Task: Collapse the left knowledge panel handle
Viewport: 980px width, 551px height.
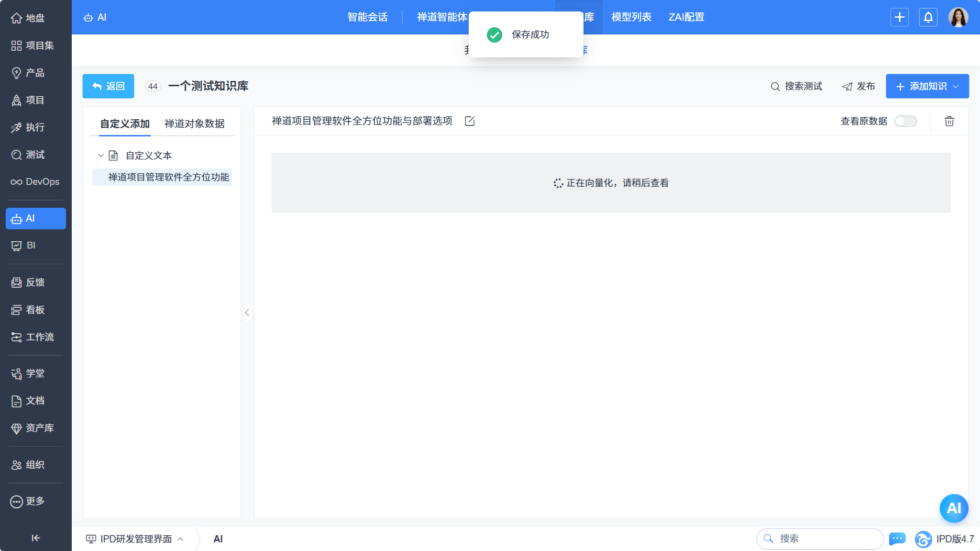Action: tap(247, 313)
